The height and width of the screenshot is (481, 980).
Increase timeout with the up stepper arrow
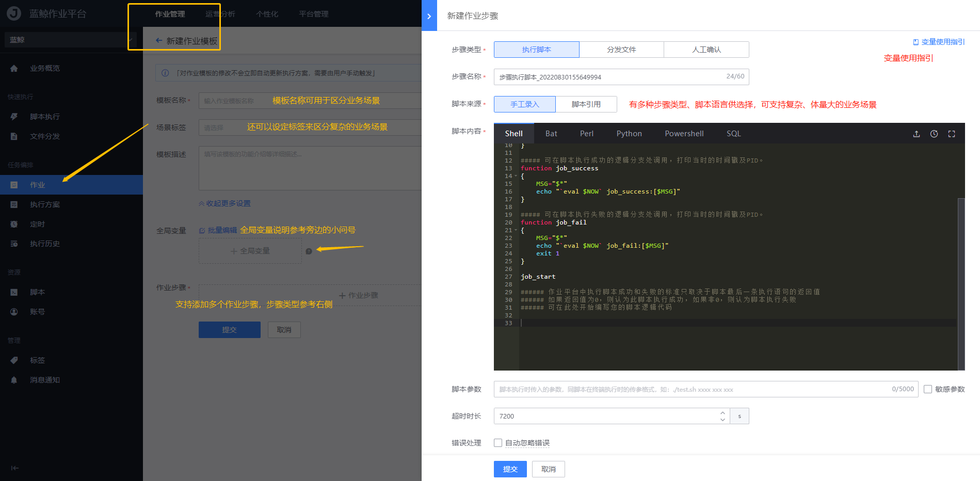tap(722, 412)
